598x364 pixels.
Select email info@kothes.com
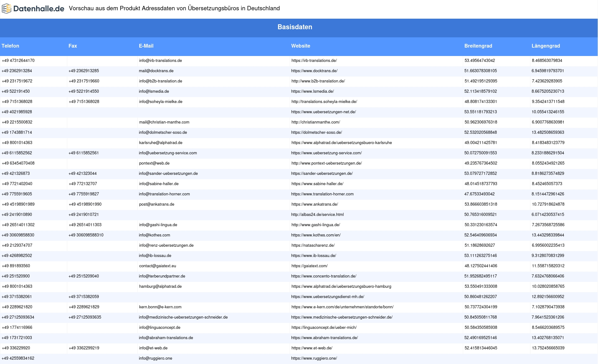coord(154,235)
